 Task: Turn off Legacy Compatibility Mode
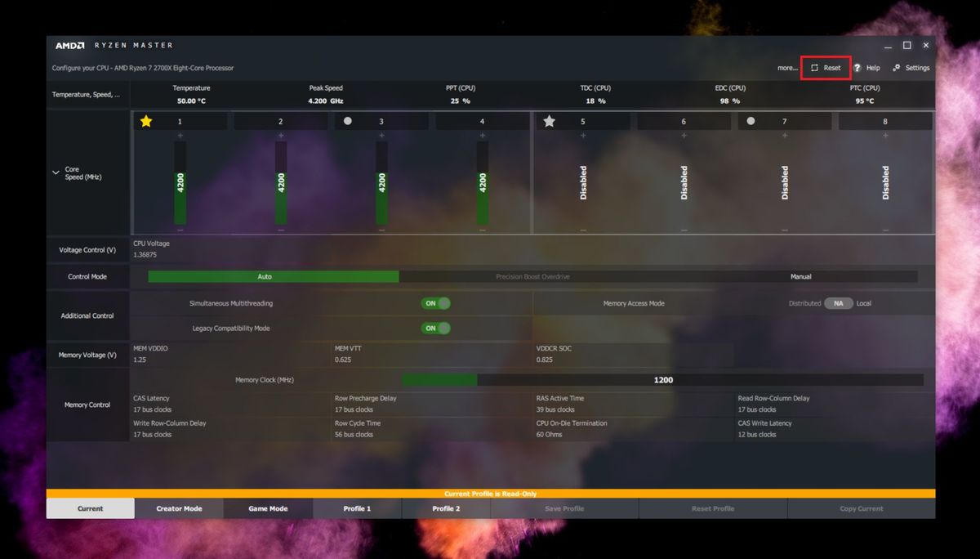435,328
